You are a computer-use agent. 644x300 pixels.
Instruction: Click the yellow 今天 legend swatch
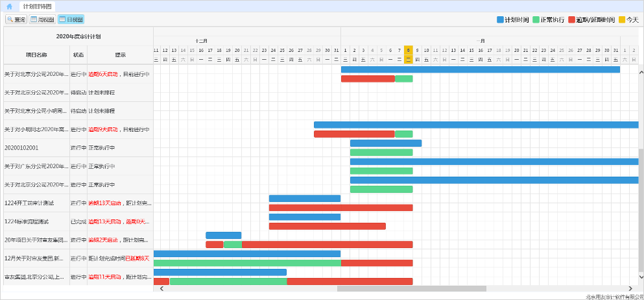[x=621, y=19]
